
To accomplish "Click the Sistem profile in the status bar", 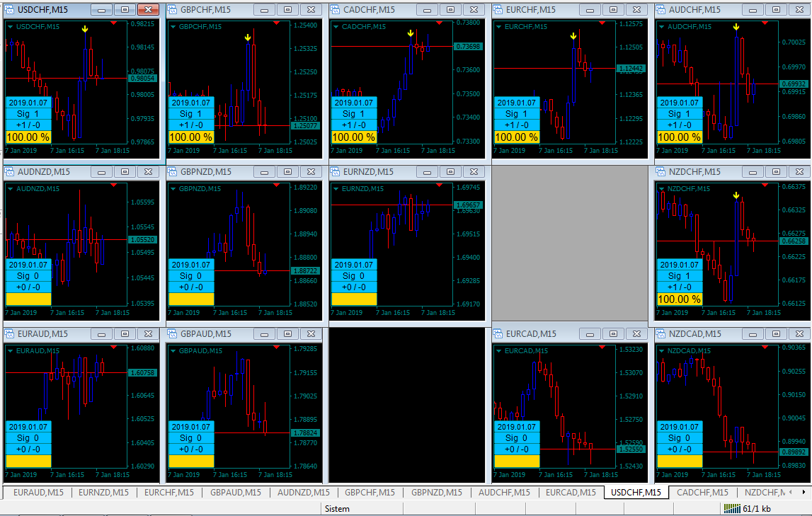I will click(337, 509).
